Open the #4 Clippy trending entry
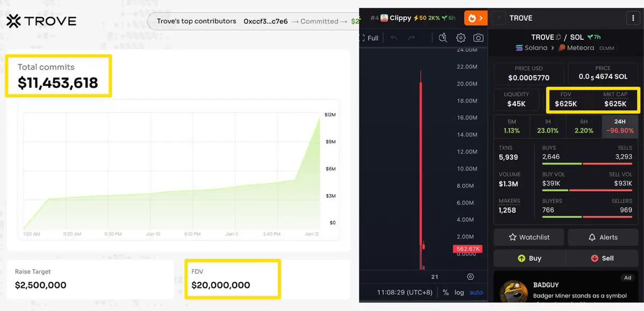The height and width of the screenshot is (311, 644). (x=413, y=18)
